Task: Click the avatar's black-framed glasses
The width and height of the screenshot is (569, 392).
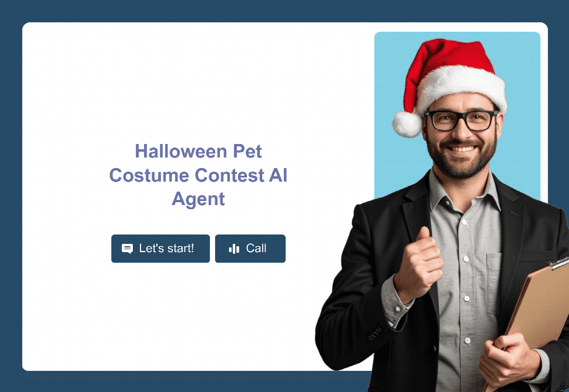Action: click(461, 120)
